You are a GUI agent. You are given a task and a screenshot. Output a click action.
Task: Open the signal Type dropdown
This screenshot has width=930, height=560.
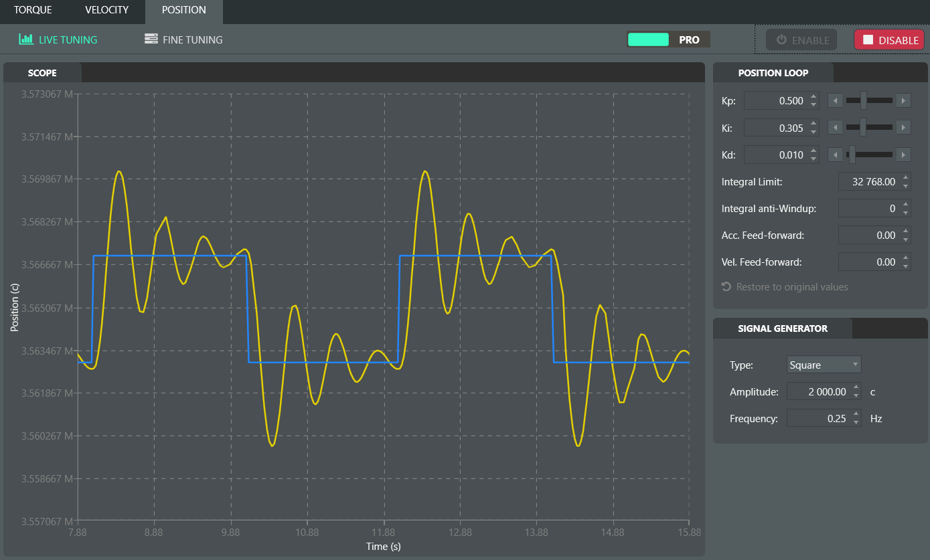[x=824, y=365]
